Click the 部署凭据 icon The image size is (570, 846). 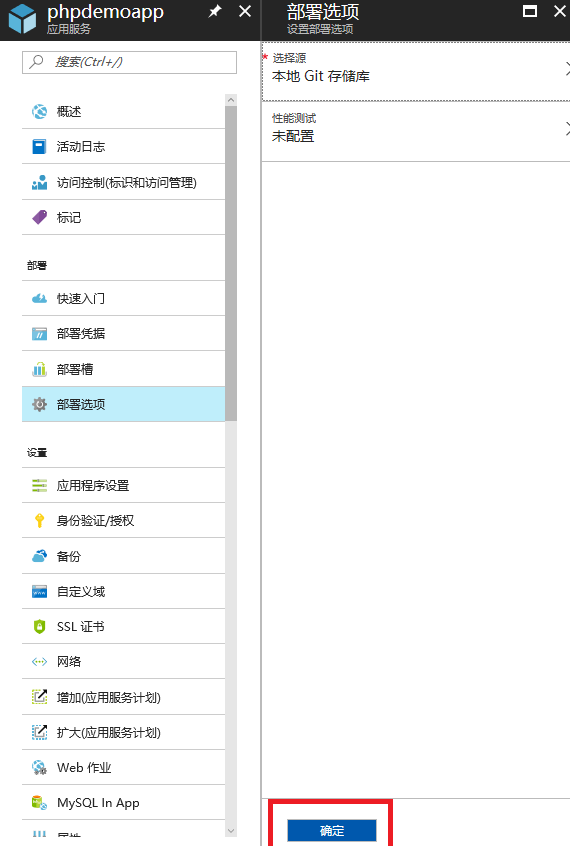39,333
